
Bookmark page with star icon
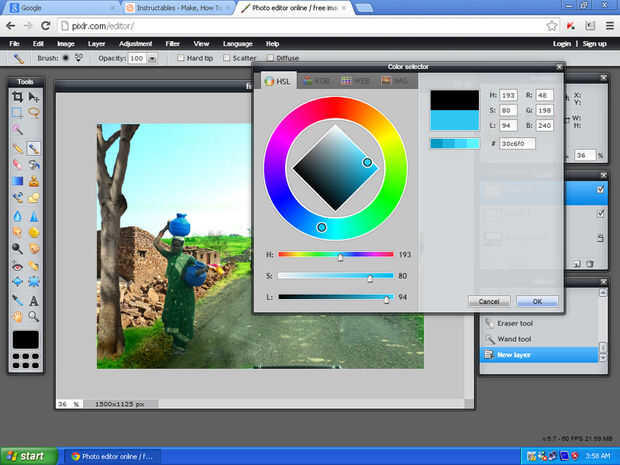[x=552, y=26]
